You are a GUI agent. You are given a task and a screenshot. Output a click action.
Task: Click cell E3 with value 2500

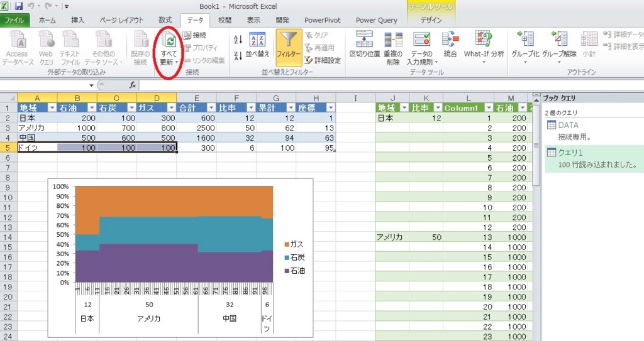(x=196, y=127)
